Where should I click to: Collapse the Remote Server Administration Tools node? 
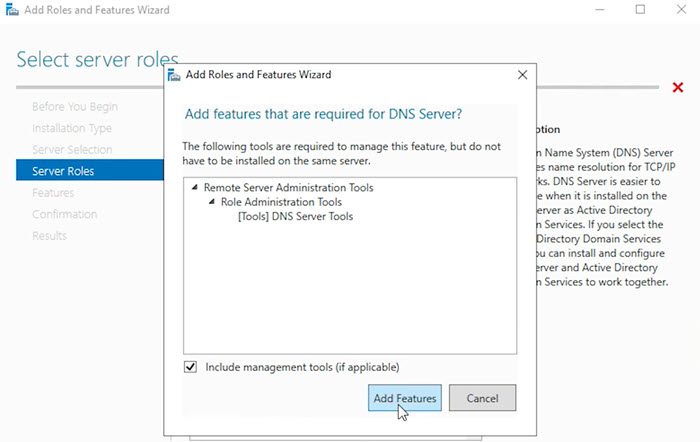pyautogui.click(x=194, y=187)
